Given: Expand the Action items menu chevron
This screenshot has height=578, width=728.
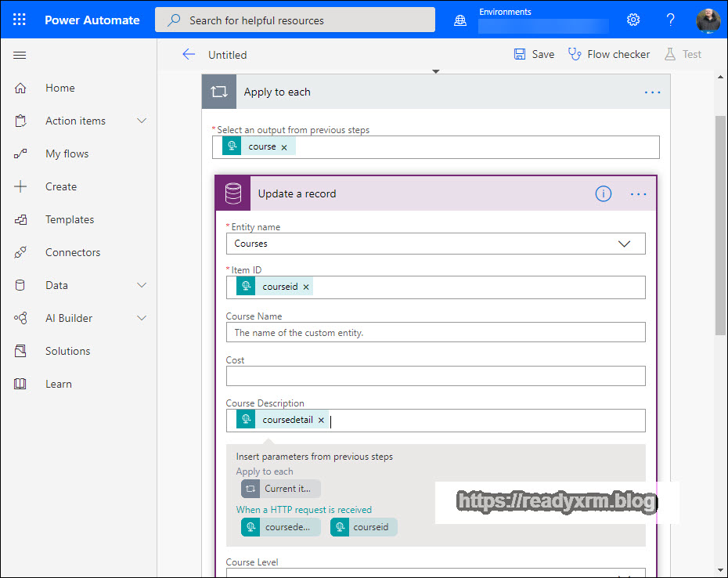Looking at the screenshot, I should click(x=142, y=121).
